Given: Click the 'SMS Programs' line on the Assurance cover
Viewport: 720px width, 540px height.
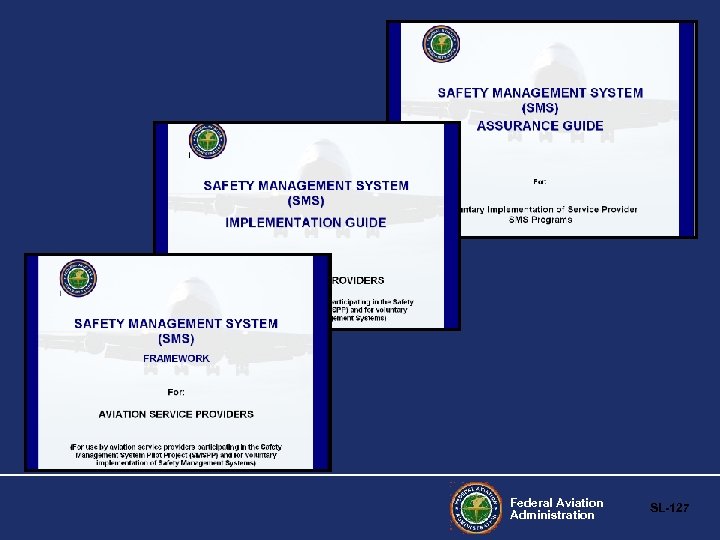Looking at the screenshot, I should pyautogui.click(x=540, y=219).
